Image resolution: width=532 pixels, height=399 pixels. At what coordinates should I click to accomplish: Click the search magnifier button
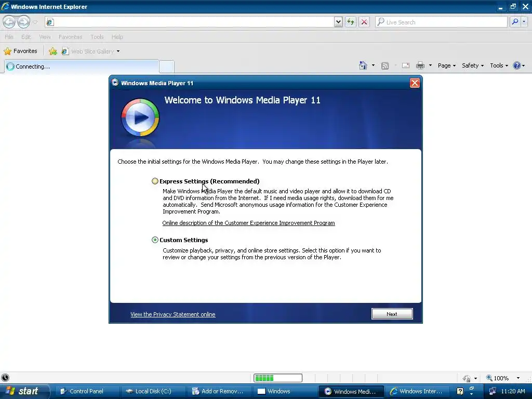(x=515, y=22)
